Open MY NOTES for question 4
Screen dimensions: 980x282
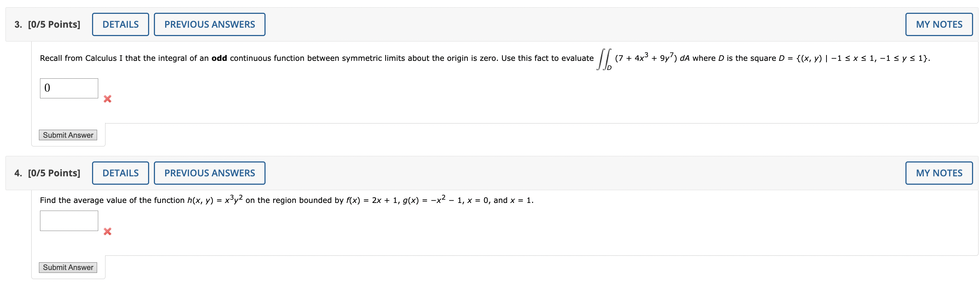pyautogui.click(x=939, y=173)
